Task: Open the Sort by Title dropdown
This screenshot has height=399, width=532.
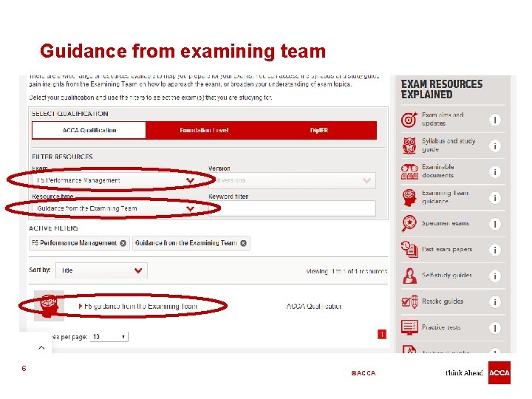Action: (101, 270)
